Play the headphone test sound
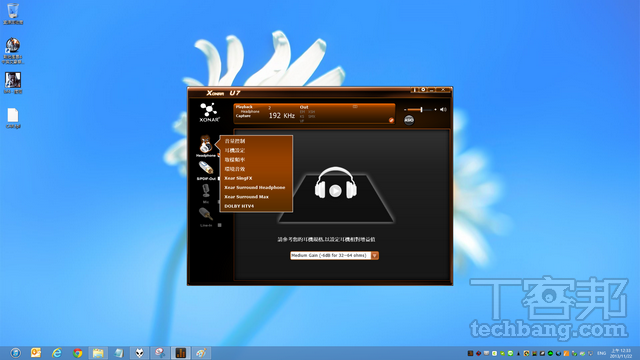 pos(335,191)
